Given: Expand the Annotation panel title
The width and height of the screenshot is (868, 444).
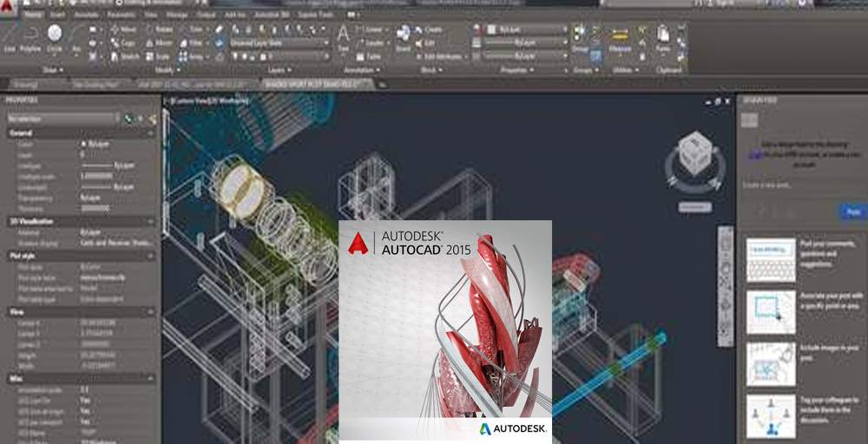Looking at the screenshot, I should pos(363,70).
